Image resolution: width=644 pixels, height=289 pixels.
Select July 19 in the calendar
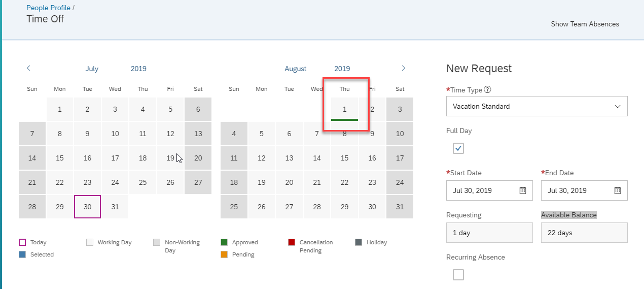(x=170, y=158)
